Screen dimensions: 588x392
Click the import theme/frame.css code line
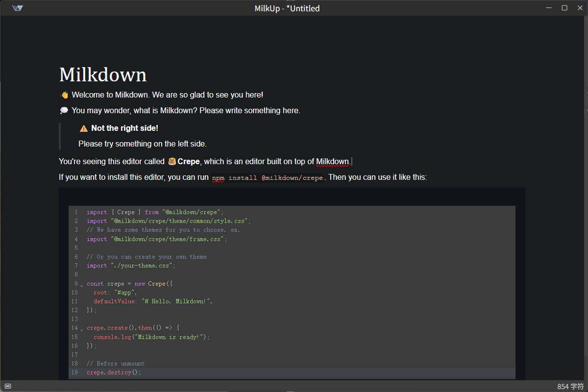pos(157,239)
